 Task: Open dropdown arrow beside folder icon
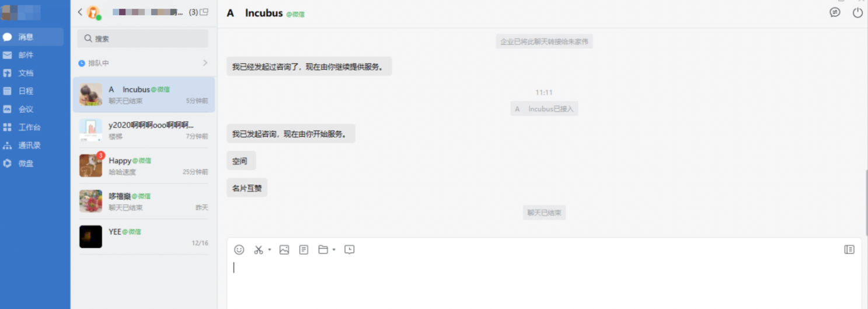(x=334, y=250)
